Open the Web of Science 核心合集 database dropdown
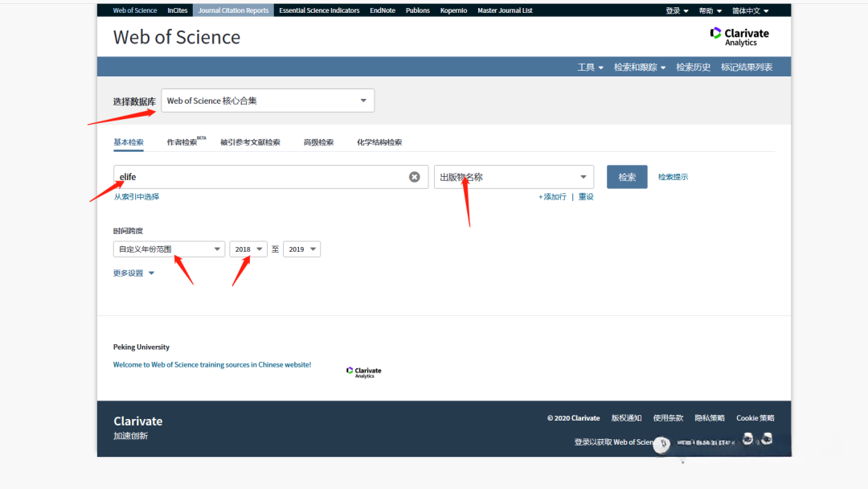Screen dimensions: 868x489 point(268,101)
